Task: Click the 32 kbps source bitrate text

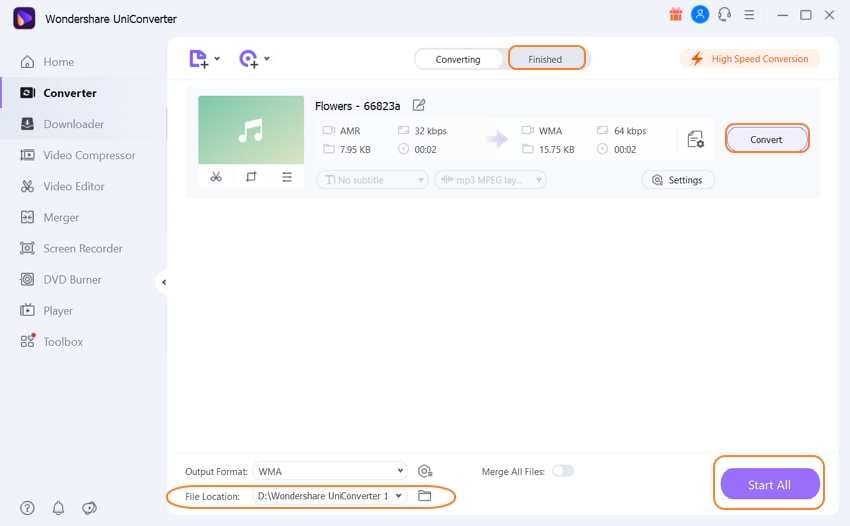Action: 430,131
